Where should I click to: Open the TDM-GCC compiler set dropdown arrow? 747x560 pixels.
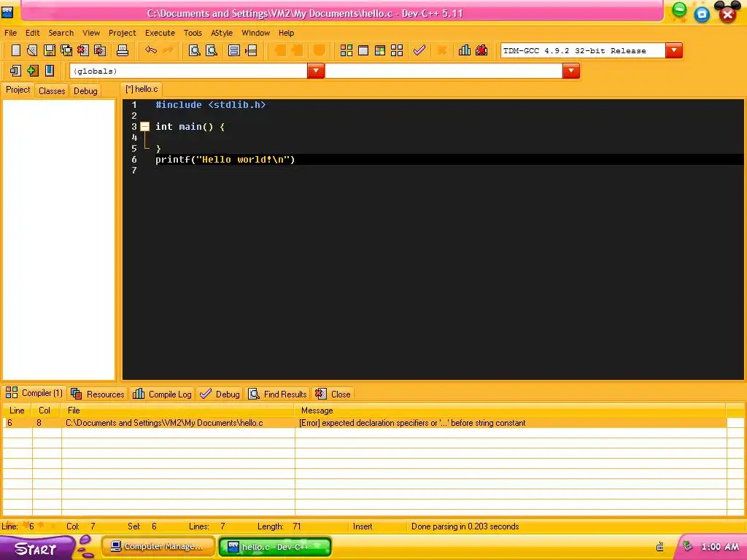[x=674, y=50]
